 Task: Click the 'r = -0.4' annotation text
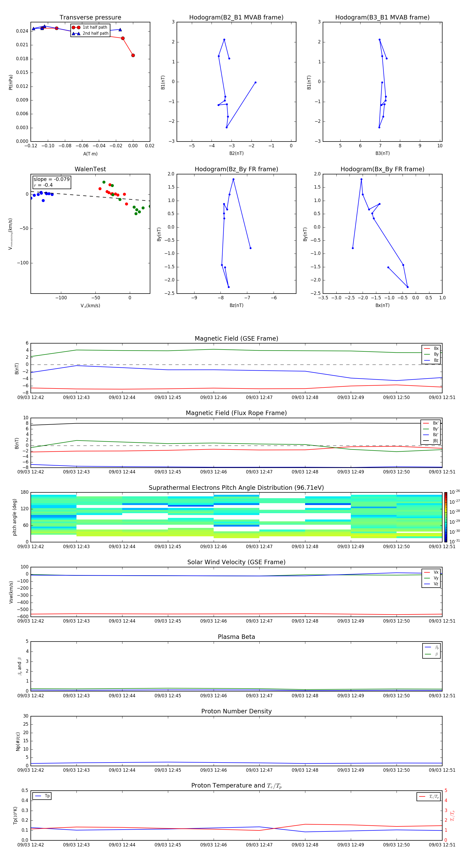(43, 185)
